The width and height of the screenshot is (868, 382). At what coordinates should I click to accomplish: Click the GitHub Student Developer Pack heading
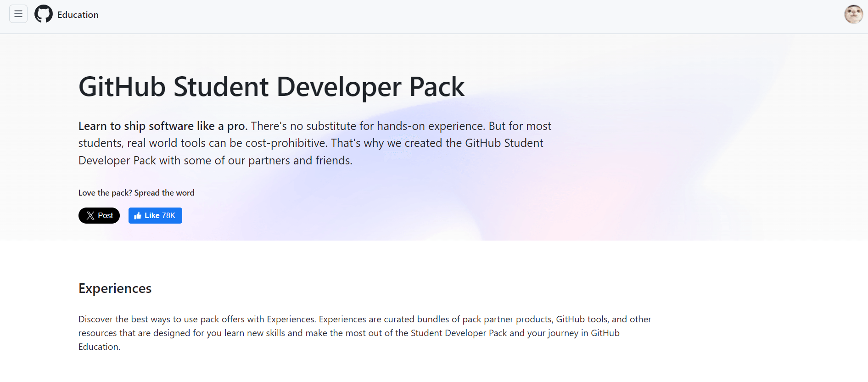tap(271, 86)
